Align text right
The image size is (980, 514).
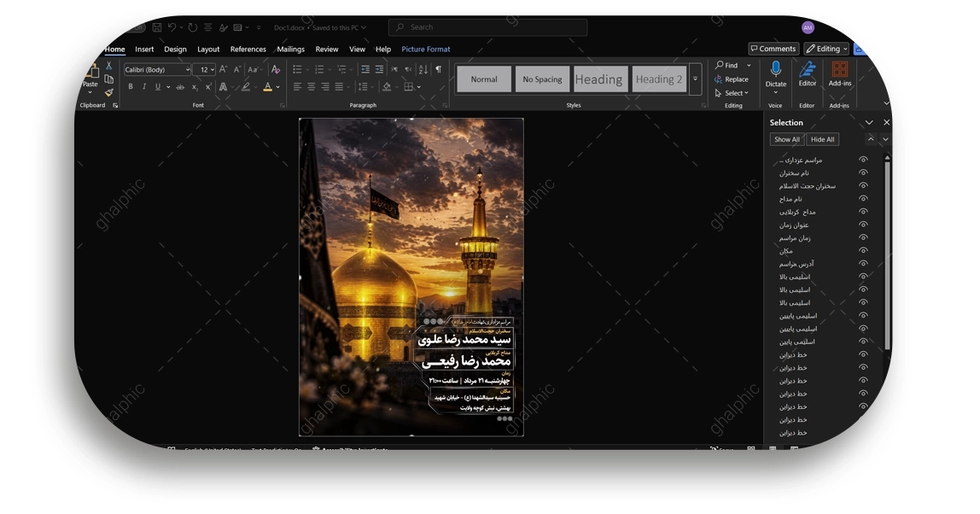pyautogui.click(x=325, y=87)
